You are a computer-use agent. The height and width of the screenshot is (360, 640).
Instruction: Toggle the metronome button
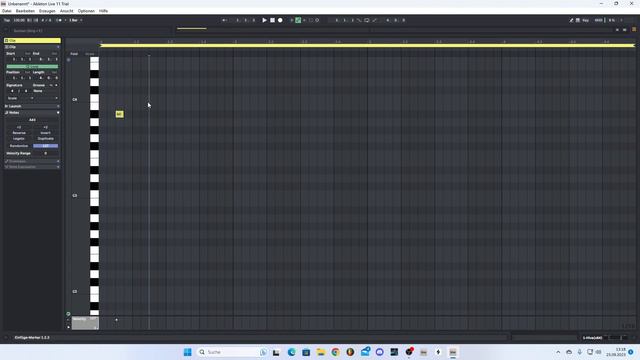pos(59,20)
